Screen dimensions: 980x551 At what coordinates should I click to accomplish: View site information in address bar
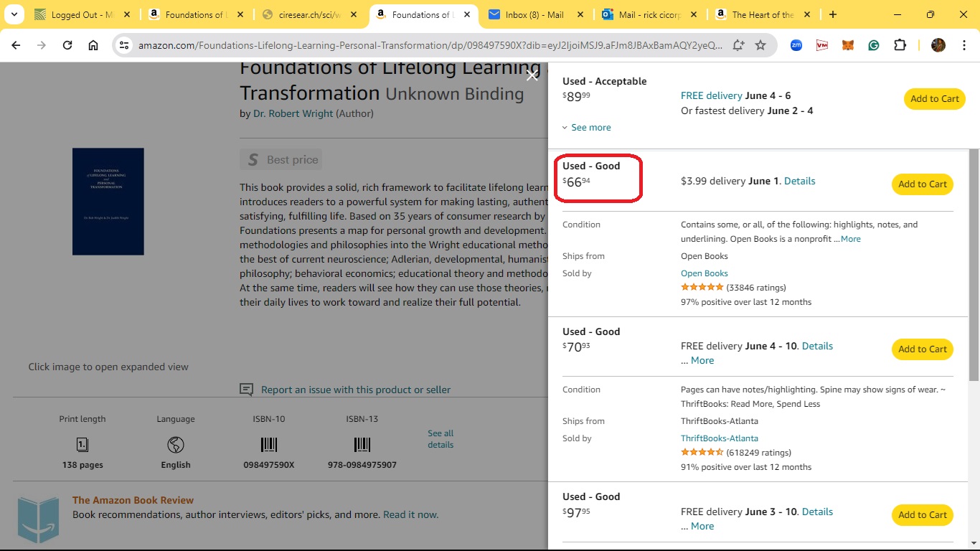click(x=124, y=45)
